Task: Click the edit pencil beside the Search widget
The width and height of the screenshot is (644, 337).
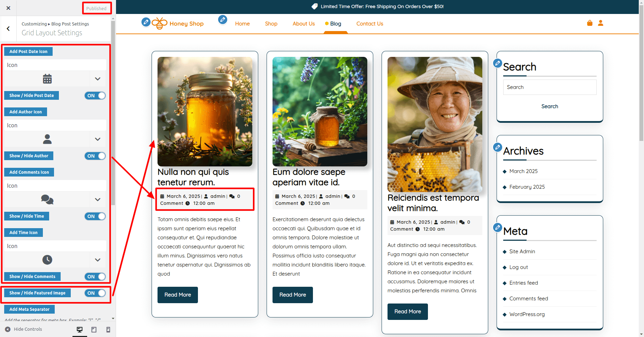Action: click(x=498, y=63)
